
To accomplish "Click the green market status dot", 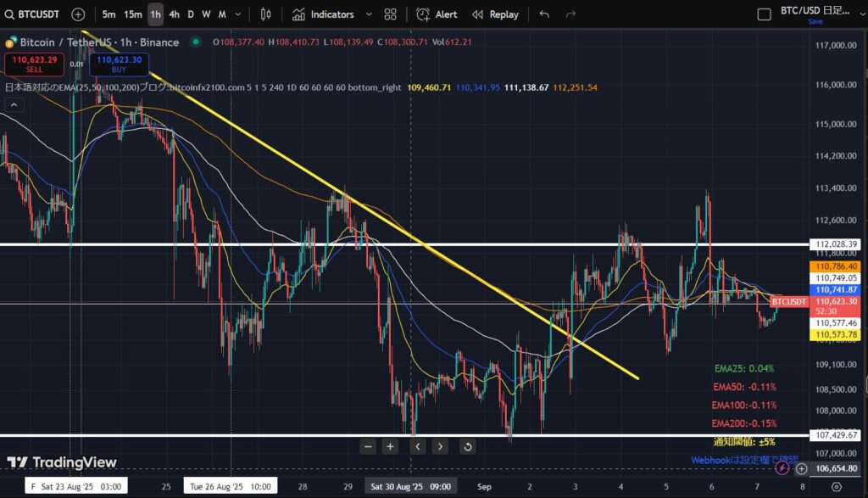I will pyautogui.click(x=196, y=42).
